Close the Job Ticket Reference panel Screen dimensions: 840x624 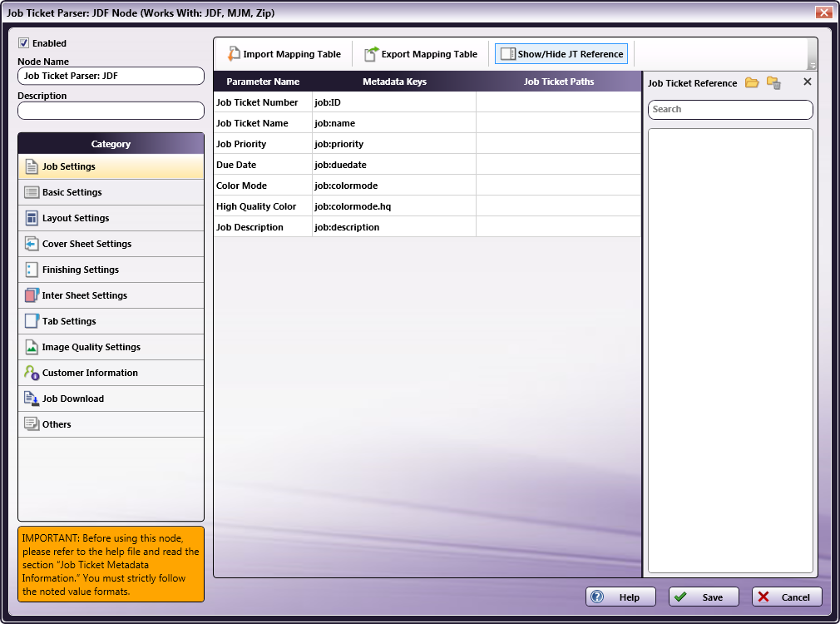pyautogui.click(x=808, y=82)
